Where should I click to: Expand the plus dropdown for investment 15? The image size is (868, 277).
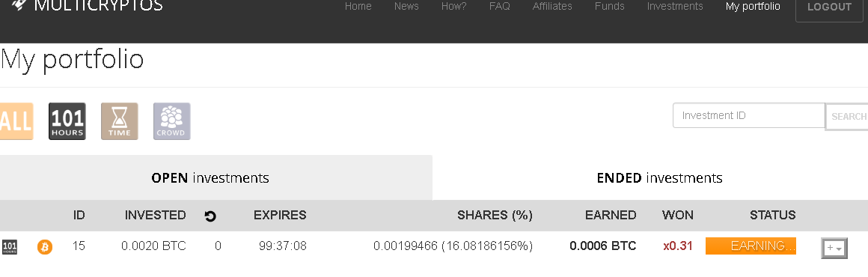[x=834, y=249]
